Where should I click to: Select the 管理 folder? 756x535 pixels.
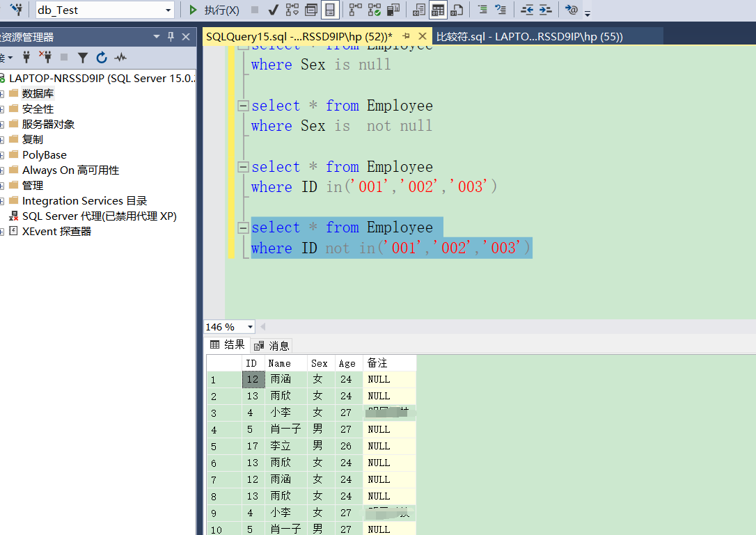point(32,186)
